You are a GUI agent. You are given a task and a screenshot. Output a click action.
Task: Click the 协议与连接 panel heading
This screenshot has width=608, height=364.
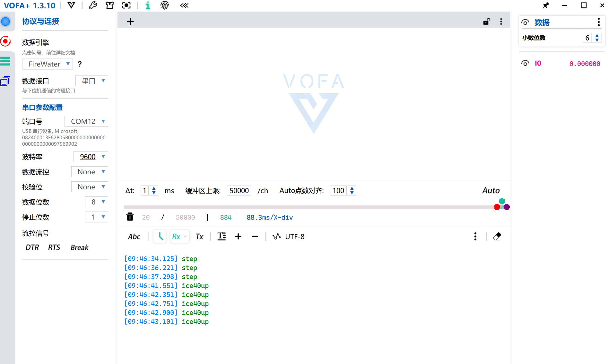[40, 21]
